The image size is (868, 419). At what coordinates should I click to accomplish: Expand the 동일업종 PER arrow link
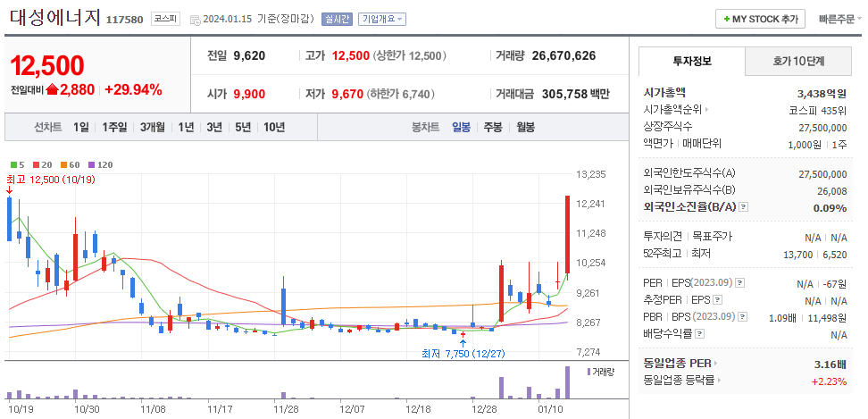click(715, 364)
